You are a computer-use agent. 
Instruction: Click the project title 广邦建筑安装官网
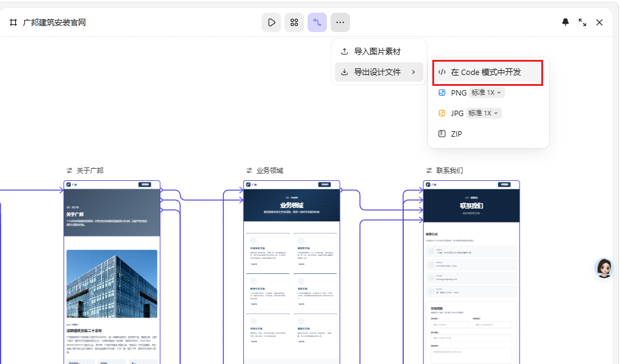click(x=54, y=22)
